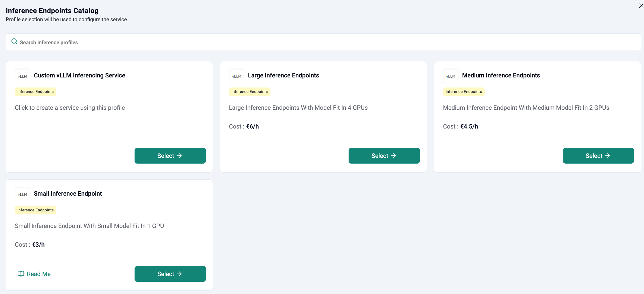Close the Inference Endpoints Catalog dialog
Image resolution: width=644 pixels, height=294 pixels.
point(641,6)
